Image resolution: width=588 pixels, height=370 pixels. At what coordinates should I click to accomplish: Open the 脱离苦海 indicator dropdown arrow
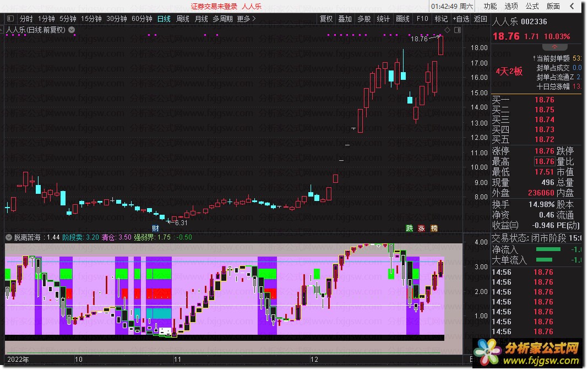pyautogui.click(x=9, y=237)
